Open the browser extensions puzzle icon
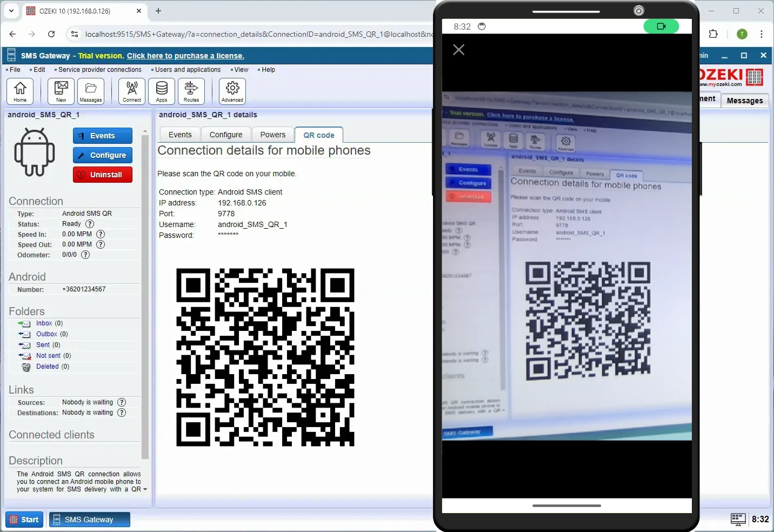Viewport: 774px width, 532px height. coord(713,34)
